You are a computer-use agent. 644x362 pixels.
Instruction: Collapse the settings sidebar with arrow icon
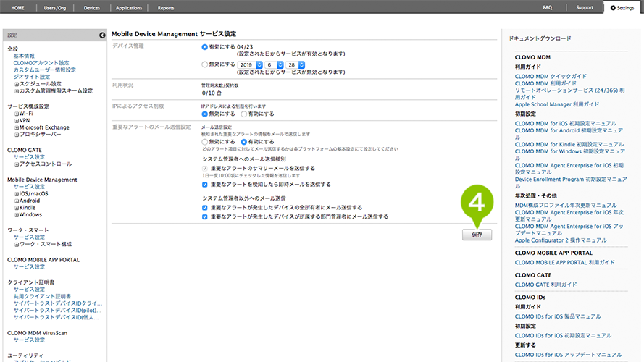tap(102, 35)
